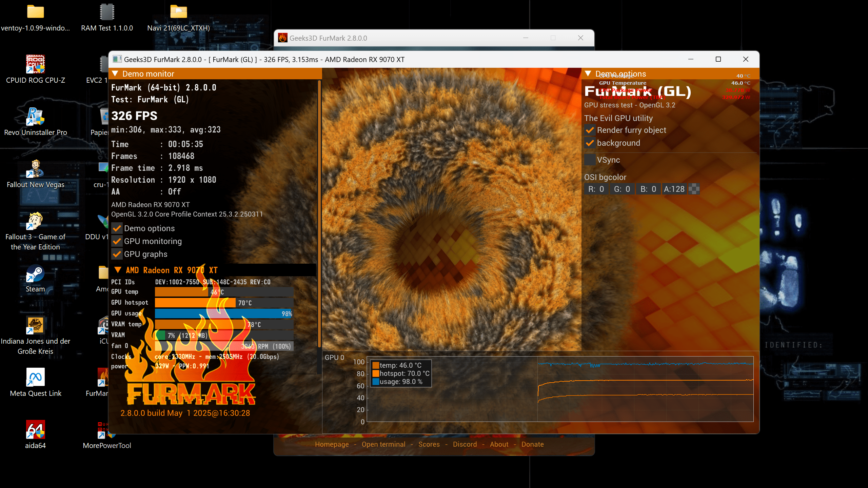Disable the GPU graphs checkbox
Viewport: 868px width, 488px height.
coord(117,254)
